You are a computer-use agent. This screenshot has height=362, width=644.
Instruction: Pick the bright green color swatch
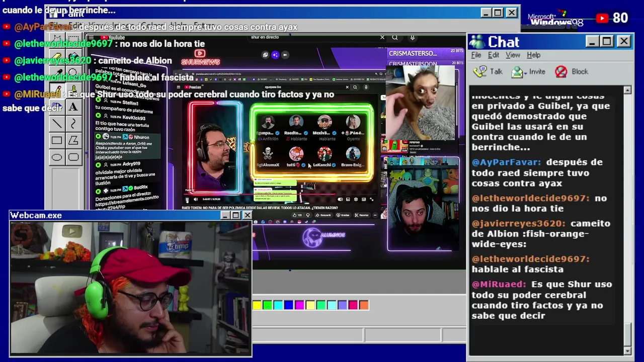tap(268, 305)
